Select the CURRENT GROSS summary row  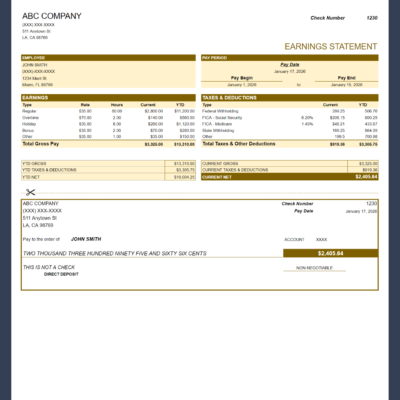290,163
